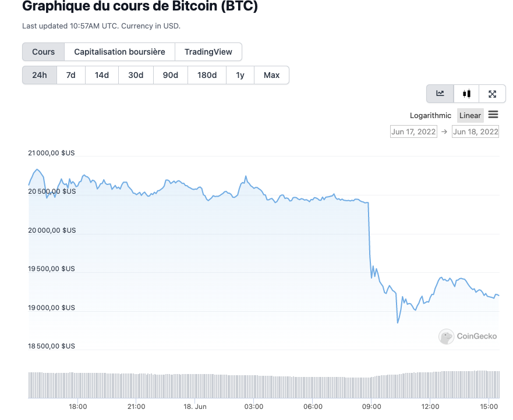View the 1y price history
Screen dimensions: 513x420
pyautogui.click(x=240, y=75)
